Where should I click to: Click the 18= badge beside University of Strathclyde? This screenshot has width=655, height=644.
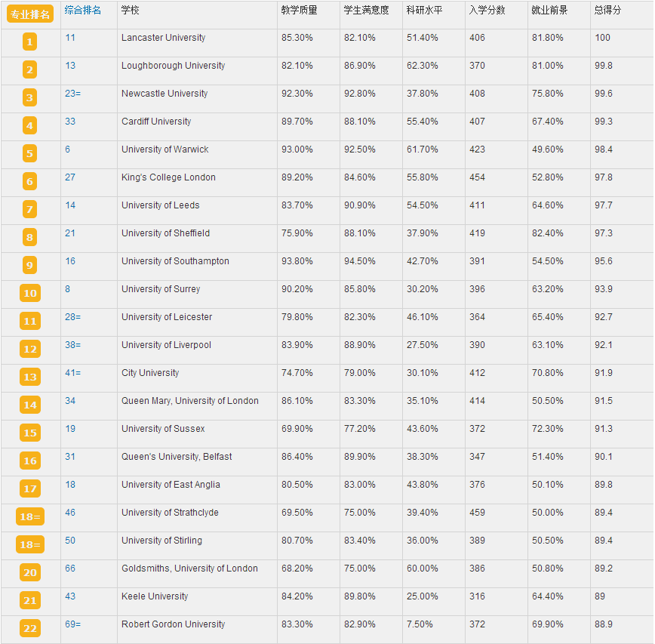pos(29,517)
